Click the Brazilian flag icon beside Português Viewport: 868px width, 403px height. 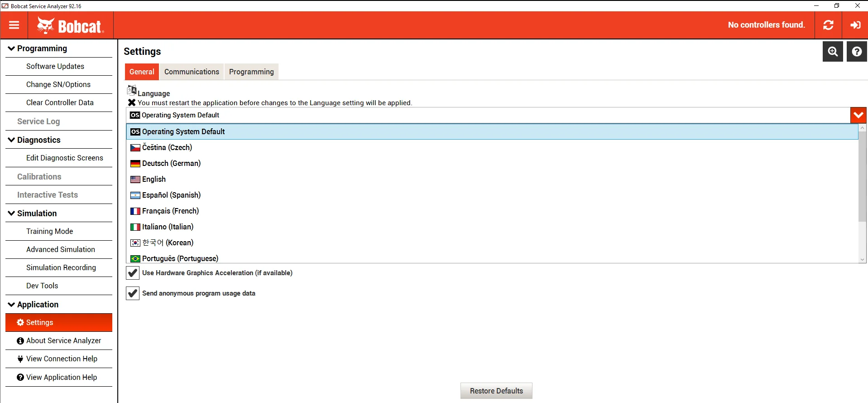[135, 259]
